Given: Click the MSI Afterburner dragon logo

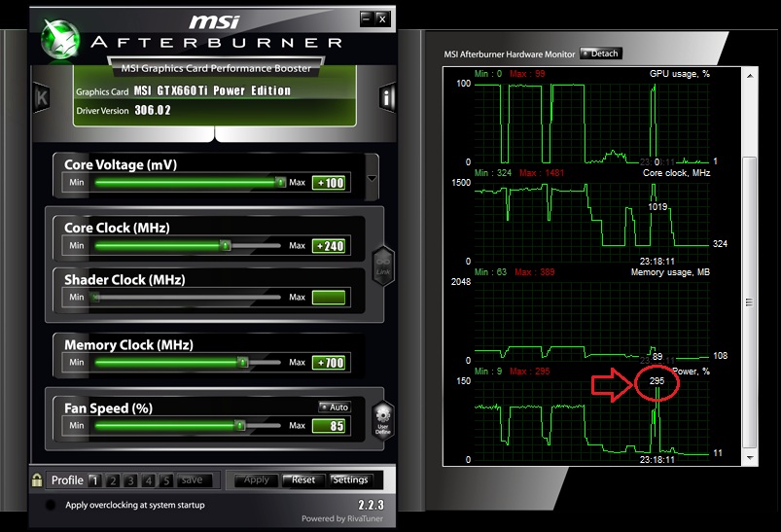Looking at the screenshot, I should tap(60, 39).
